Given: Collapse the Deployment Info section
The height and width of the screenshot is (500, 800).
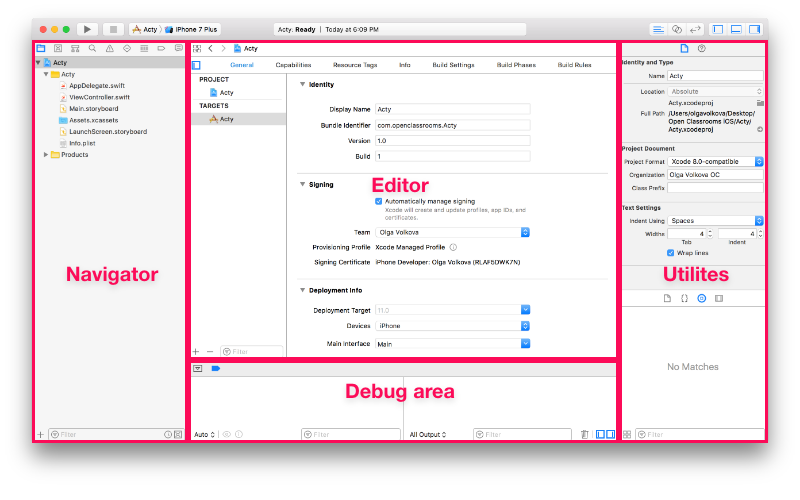Looking at the screenshot, I should click(303, 290).
